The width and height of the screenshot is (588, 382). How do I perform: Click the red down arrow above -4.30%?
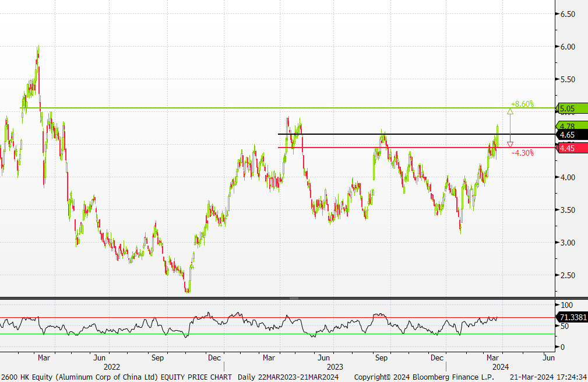[x=510, y=144]
